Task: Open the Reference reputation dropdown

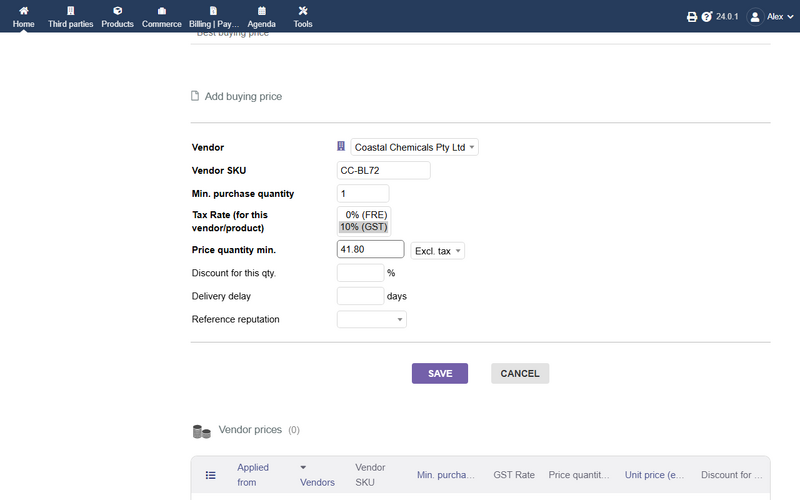Action: (371, 319)
